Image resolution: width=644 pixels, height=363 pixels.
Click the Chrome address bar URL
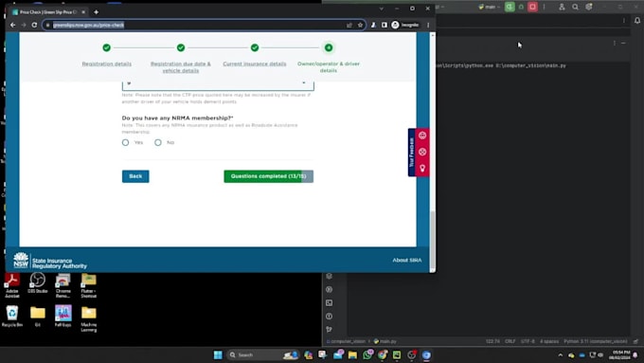point(88,25)
